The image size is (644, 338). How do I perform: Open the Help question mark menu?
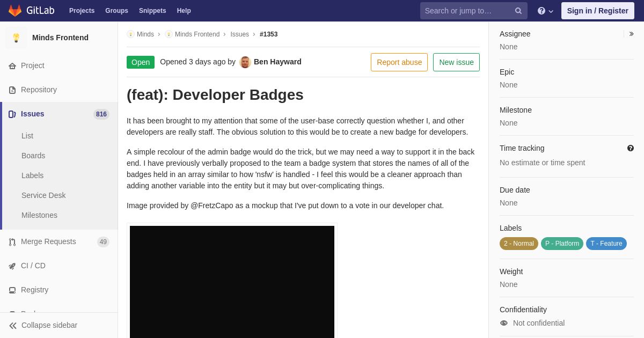(x=545, y=11)
